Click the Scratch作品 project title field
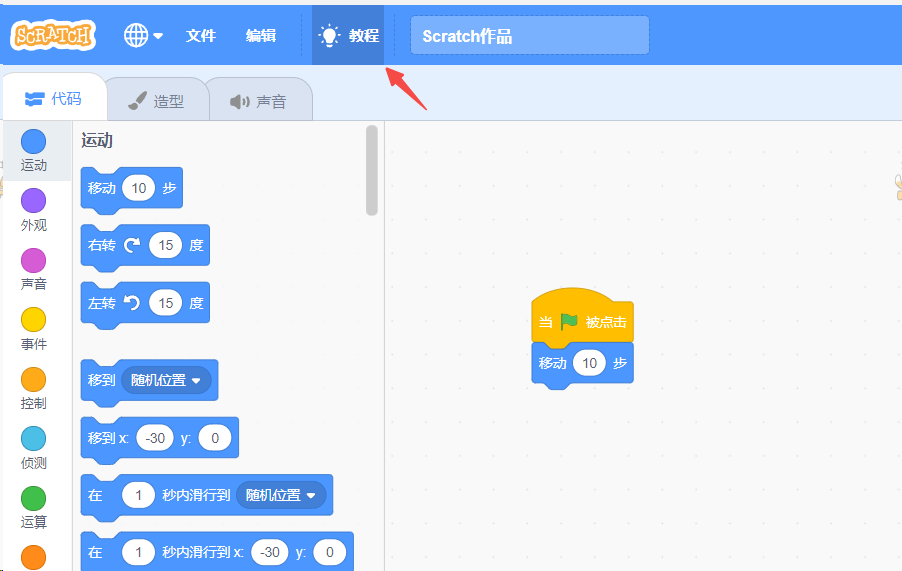The height and width of the screenshot is (571, 902). 530,36
